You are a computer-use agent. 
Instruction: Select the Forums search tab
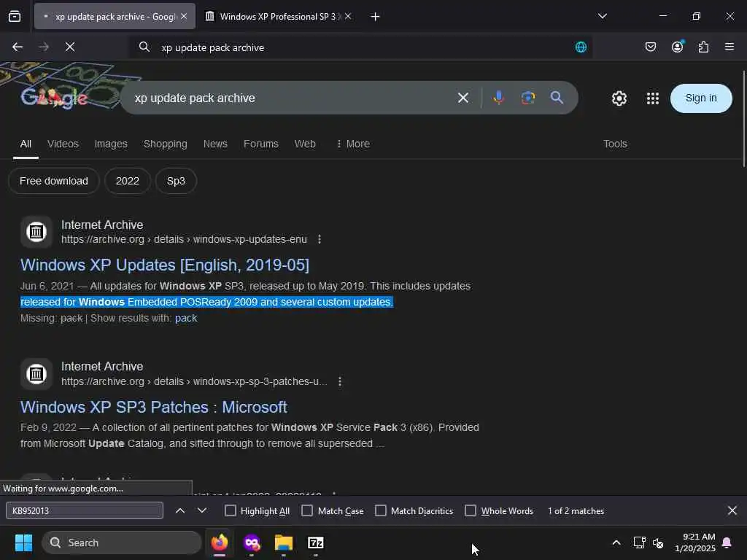[x=260, y=144]
